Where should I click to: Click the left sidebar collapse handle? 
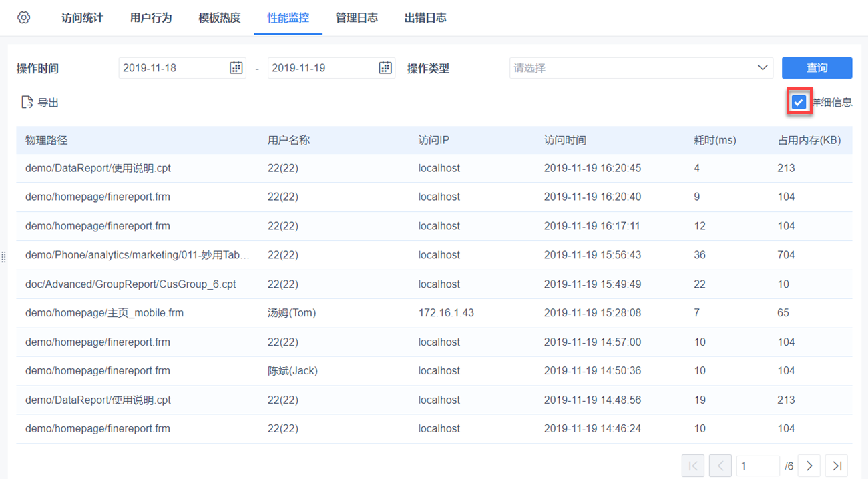pos(3,257)
